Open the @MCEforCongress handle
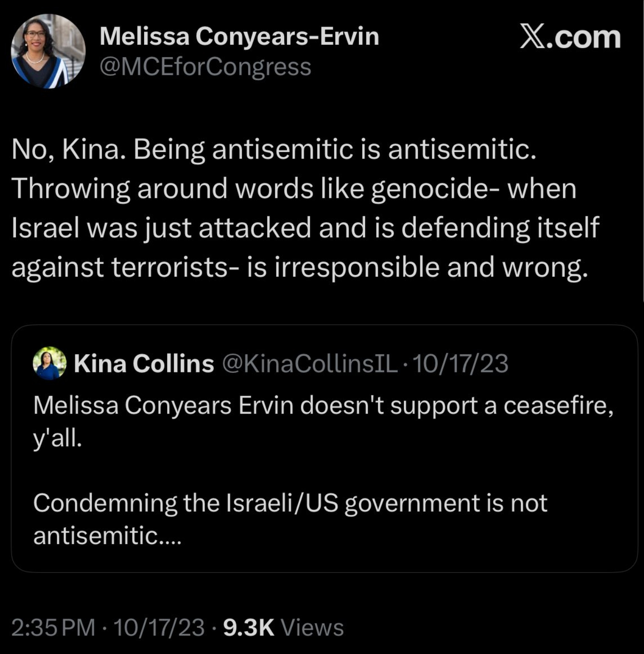This screenshot has width=644, height=654. coord(205,67)
